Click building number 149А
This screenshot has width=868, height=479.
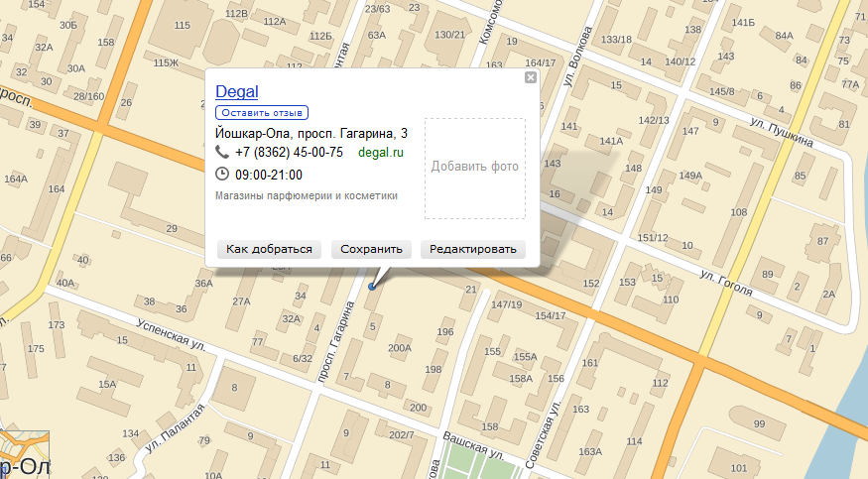coord(690,176)
